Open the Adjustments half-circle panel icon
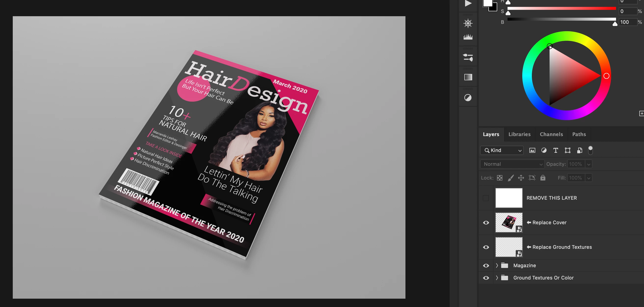Image resolution: width=644 pixels, height=307 pixels. 468,98
